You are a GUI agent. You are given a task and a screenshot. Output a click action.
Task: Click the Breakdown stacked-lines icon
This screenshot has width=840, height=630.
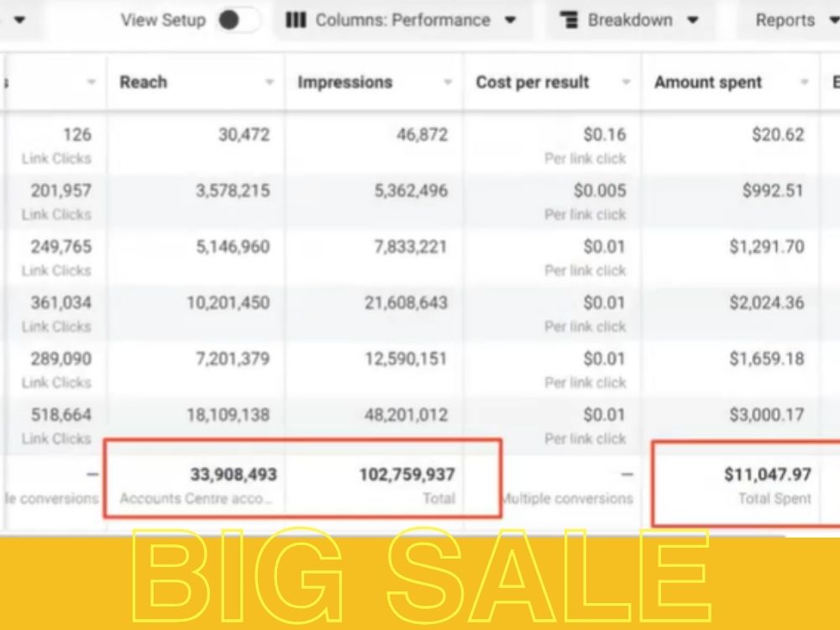[x=569, y=20]
